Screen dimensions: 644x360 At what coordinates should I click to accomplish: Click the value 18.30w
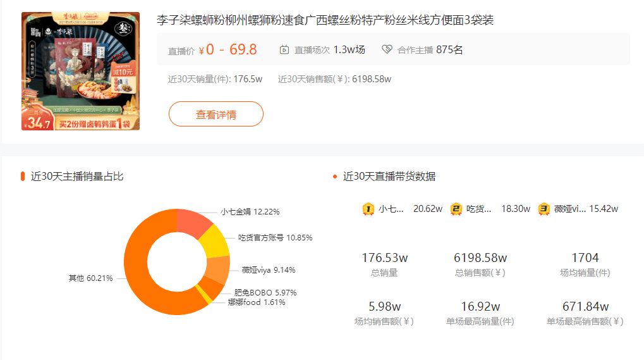516,209
